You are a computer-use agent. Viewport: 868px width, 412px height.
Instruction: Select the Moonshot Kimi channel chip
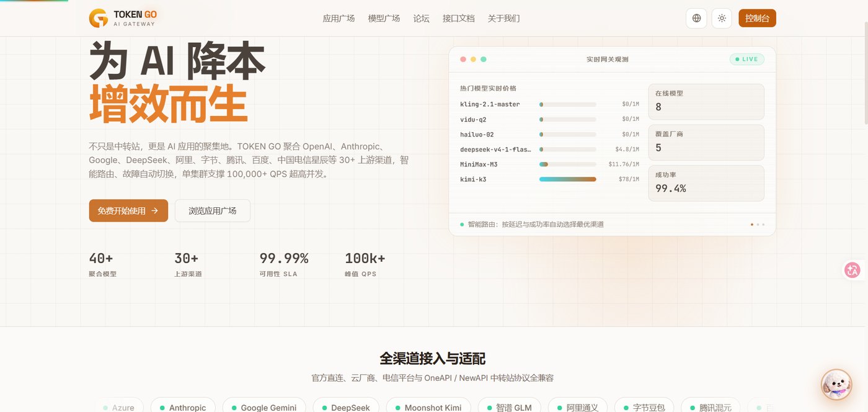pos(428,407)
